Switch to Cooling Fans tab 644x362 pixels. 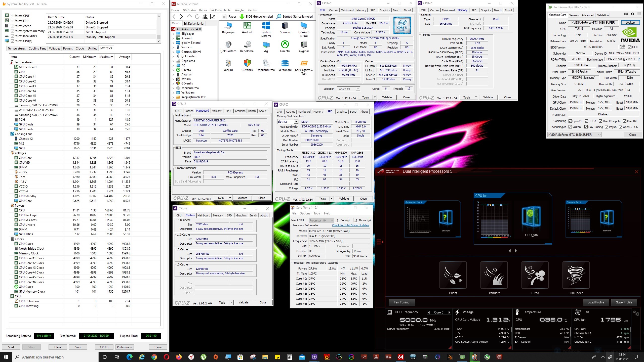[37, 49]
